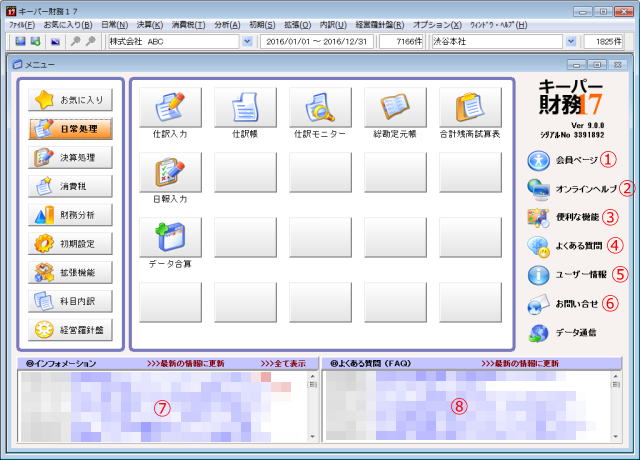The height and width of the screenshot is (460, 640).
Task: Click the 7166件 record count field
Action: click(401, 42)
